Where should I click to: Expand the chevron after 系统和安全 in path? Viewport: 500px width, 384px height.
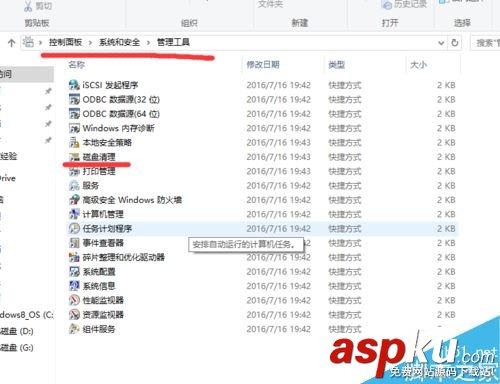[x=148, y=43]
